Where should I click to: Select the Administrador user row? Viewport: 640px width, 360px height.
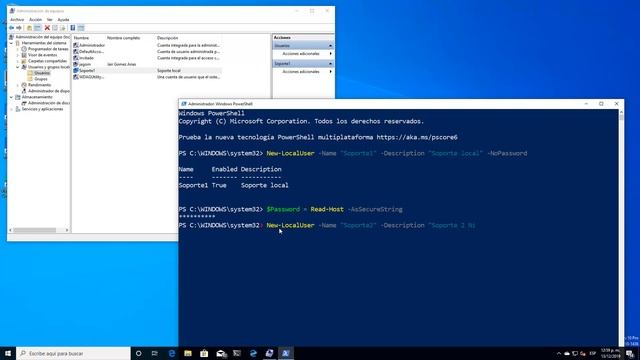[x=147, y=45]
